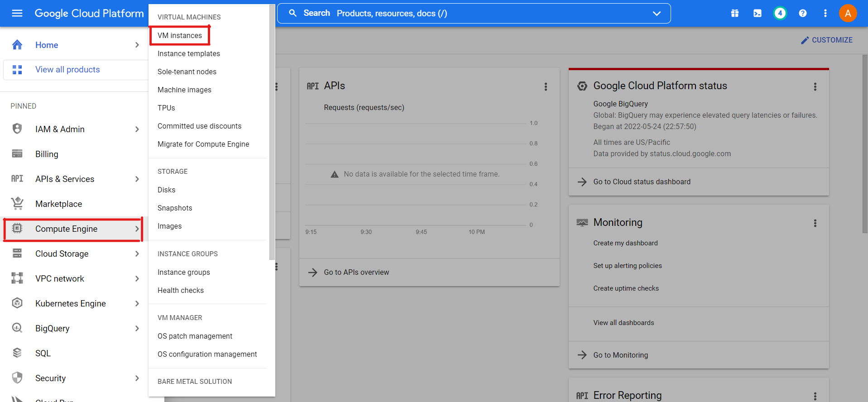This screenshot has height=402, width=868.
Task: Click the BigQuery magnifier icon
Action: (17, 328)
